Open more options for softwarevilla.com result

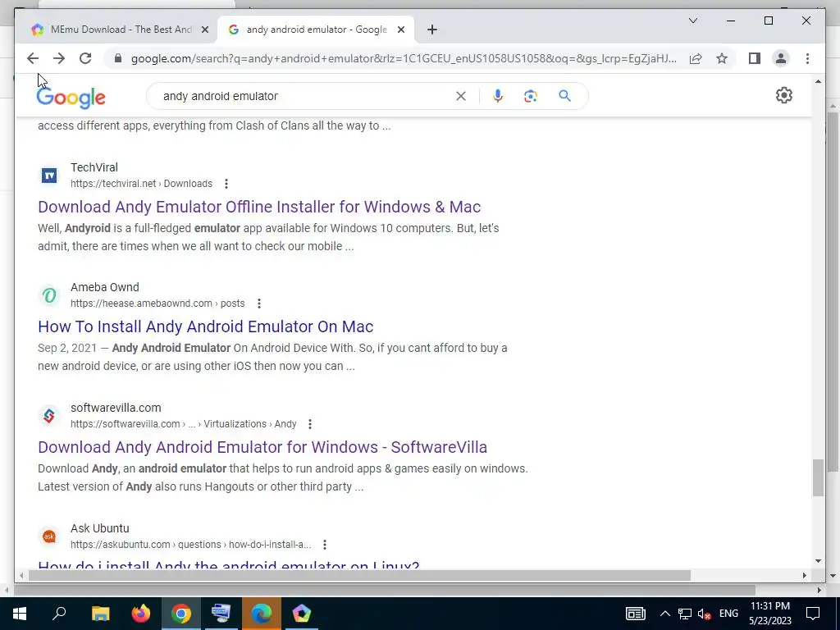309,424
